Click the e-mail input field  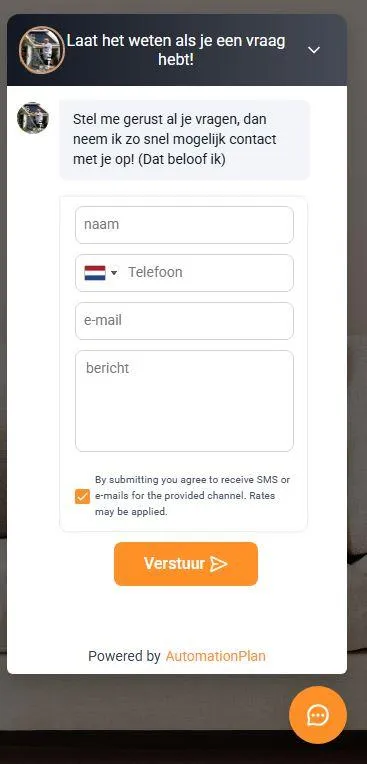coord(184,321)
